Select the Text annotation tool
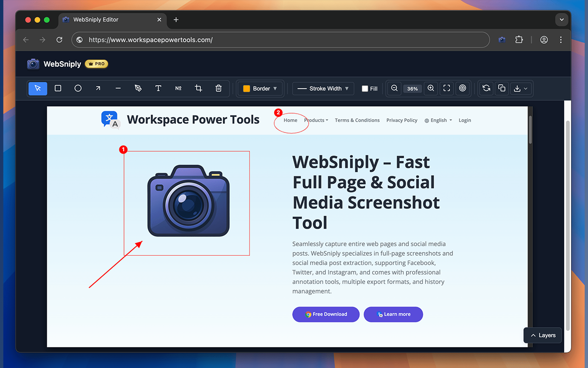 pos(158,88)
